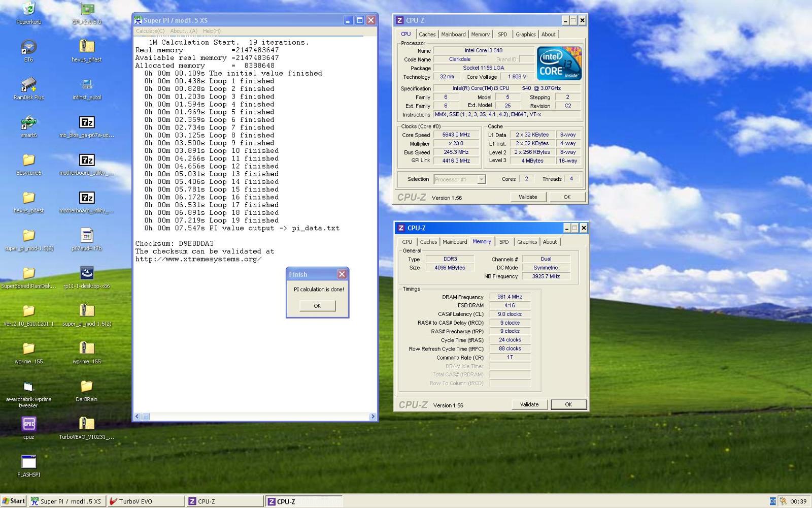This screenshot has height=508, width=812.
Task: Click the Super PI horizontal scrollbar right arrow
Action: click(373, 417)
